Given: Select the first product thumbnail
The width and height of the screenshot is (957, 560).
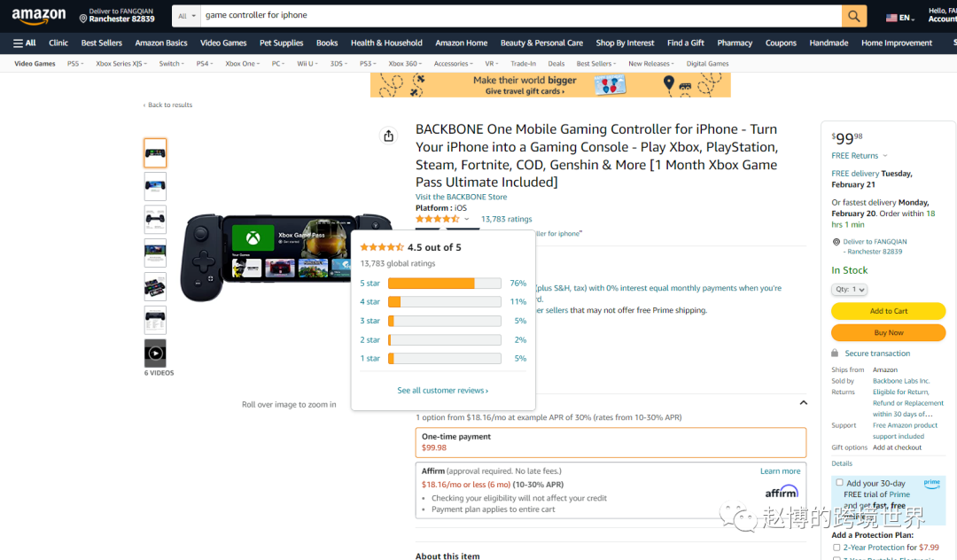Looking at the screenshot, I should tap(155, 152).
